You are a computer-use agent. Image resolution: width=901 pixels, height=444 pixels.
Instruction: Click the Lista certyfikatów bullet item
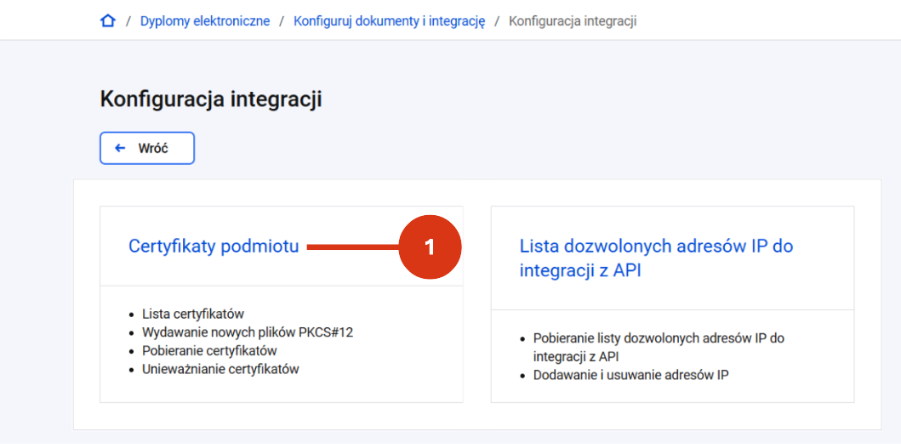click(194, 314)
